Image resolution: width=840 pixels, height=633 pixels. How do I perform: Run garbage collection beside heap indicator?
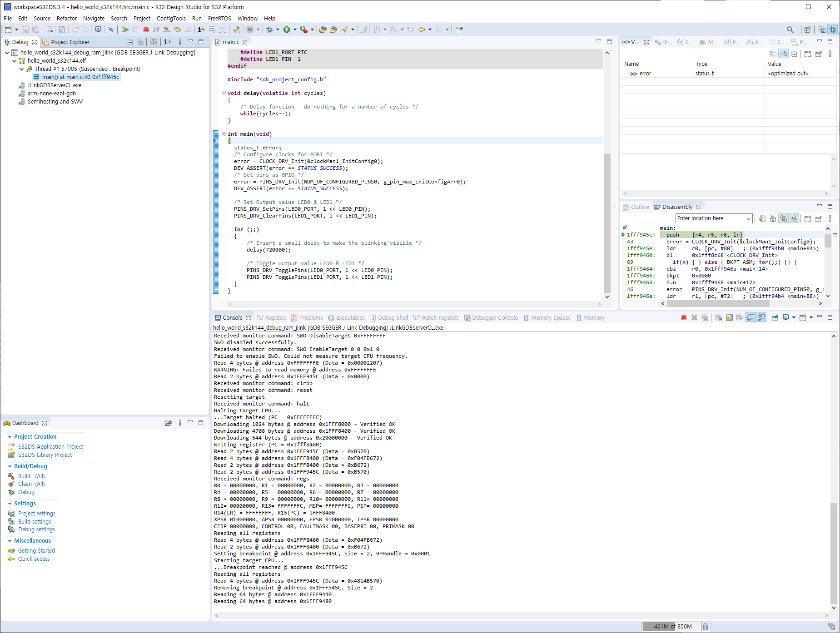pos(706,627)
